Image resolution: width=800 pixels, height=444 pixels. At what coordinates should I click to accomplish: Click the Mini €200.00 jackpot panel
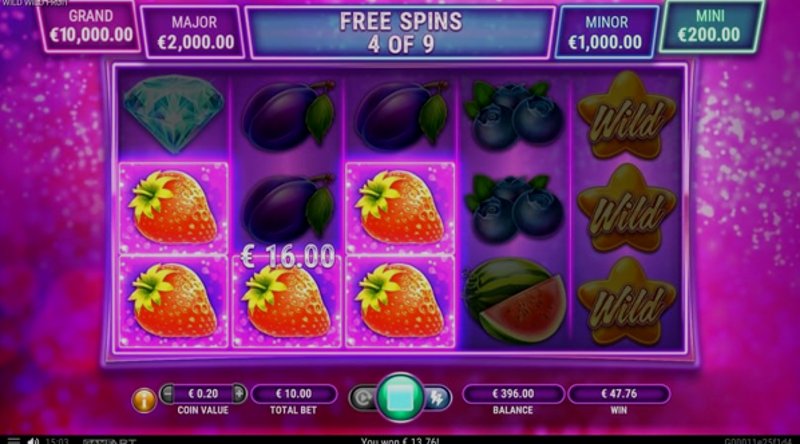tap(710, 26)
